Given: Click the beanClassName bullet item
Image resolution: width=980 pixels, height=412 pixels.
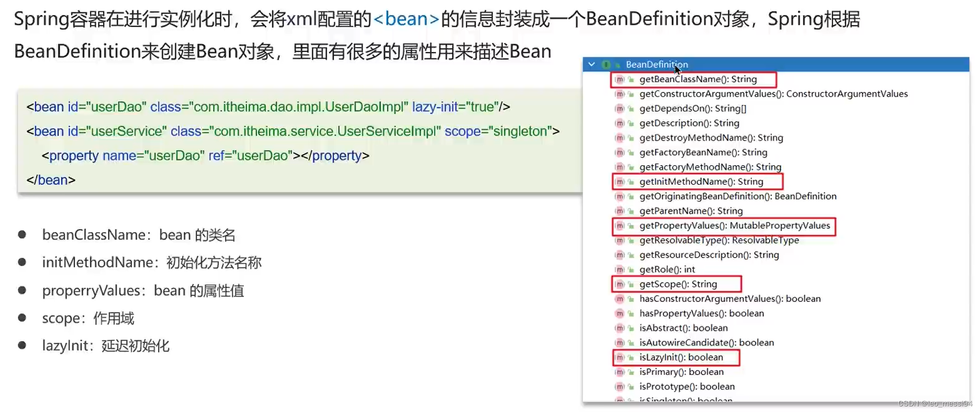Looking at the screenshot, I should click(x=139, y=235).
